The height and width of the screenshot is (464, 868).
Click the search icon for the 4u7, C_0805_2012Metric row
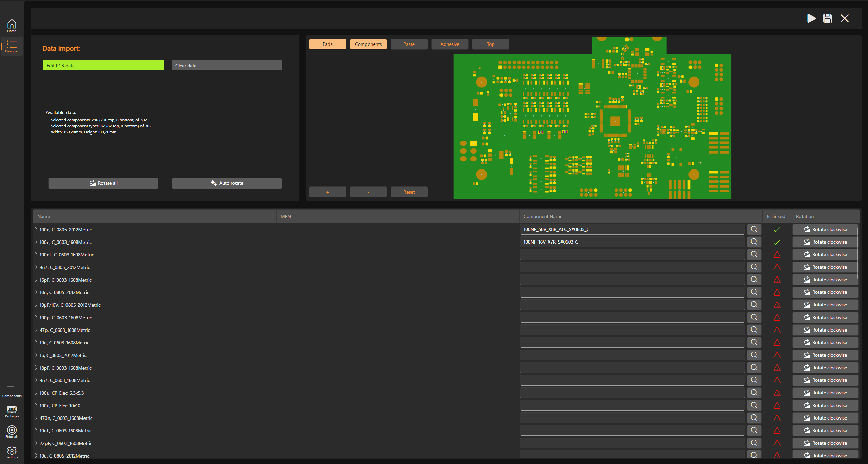click(x=754, y=267)
